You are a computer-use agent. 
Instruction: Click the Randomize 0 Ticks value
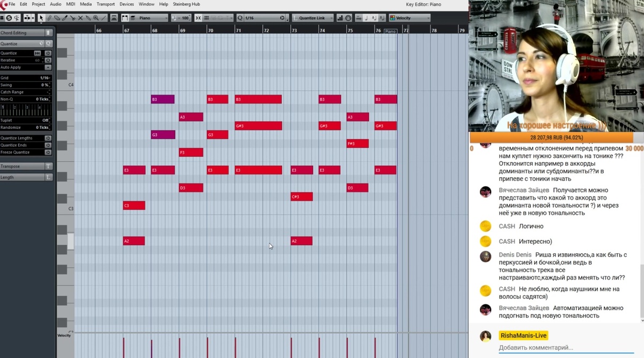click(x=42, y=128)
